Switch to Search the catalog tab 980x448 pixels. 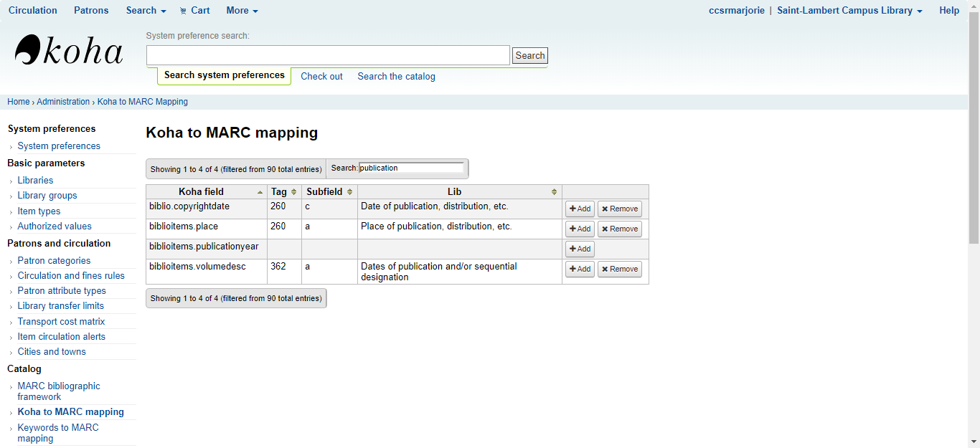(396, 76)
